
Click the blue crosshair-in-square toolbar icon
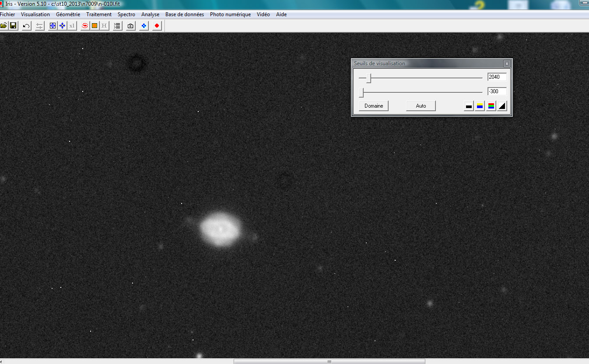tap(53, 26)
